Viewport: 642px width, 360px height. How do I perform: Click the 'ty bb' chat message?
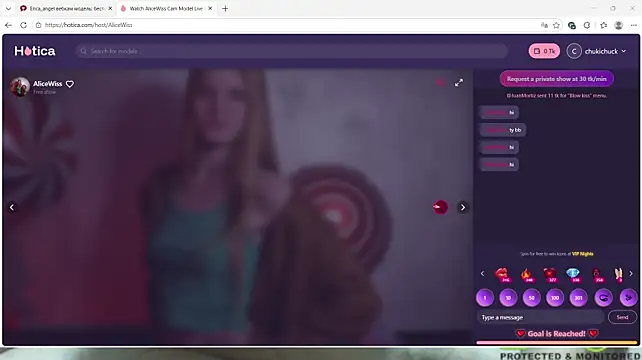pyautogui.click(x=502, y=130)
